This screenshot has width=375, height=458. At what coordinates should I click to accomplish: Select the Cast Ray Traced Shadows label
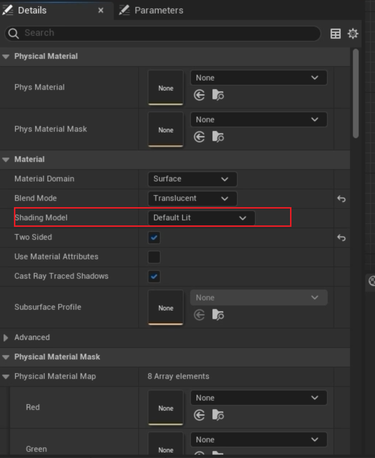tap(61, 276)
